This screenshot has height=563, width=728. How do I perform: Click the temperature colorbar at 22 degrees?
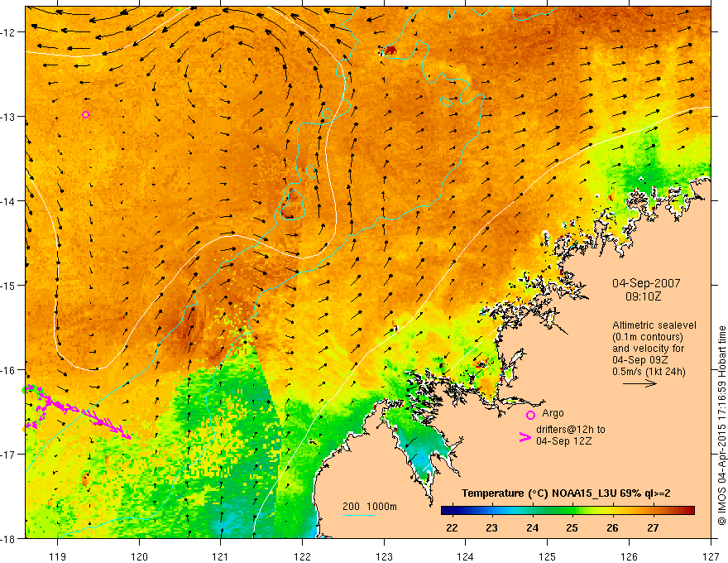(452, 511)
